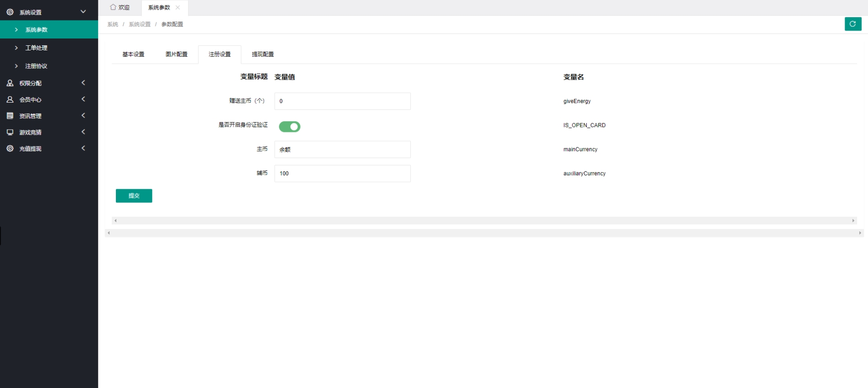Screen dimensions: 868x388
Task: Open the 提现配置 tab
Action: pyautogui.click(x=262, y=54)
